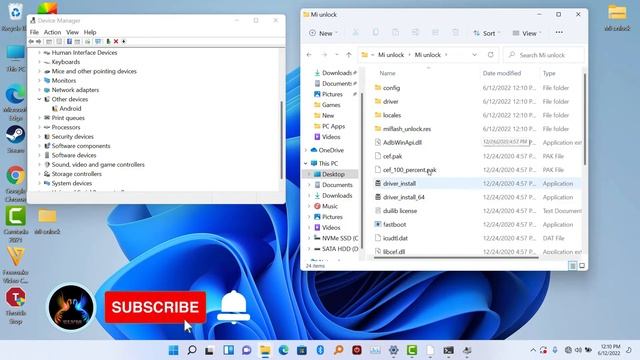The width and height of the screenshot is (640, 360).
Task: Select Desktop in Explorer navigation pane
Action: (x=333, y=174)
